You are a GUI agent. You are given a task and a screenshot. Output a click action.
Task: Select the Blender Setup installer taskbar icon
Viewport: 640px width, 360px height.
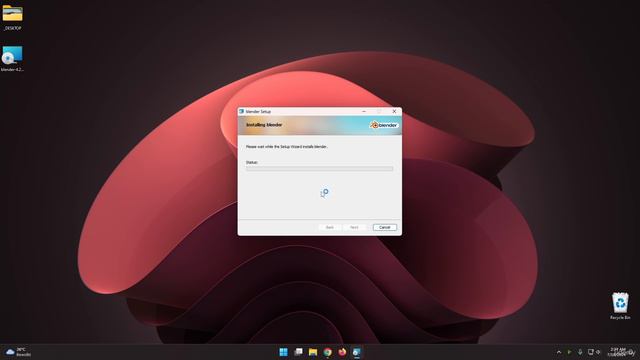(357, 352)
